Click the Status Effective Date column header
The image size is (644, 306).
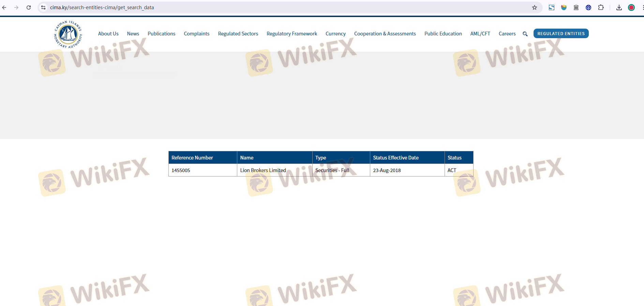tap(395, 158)
